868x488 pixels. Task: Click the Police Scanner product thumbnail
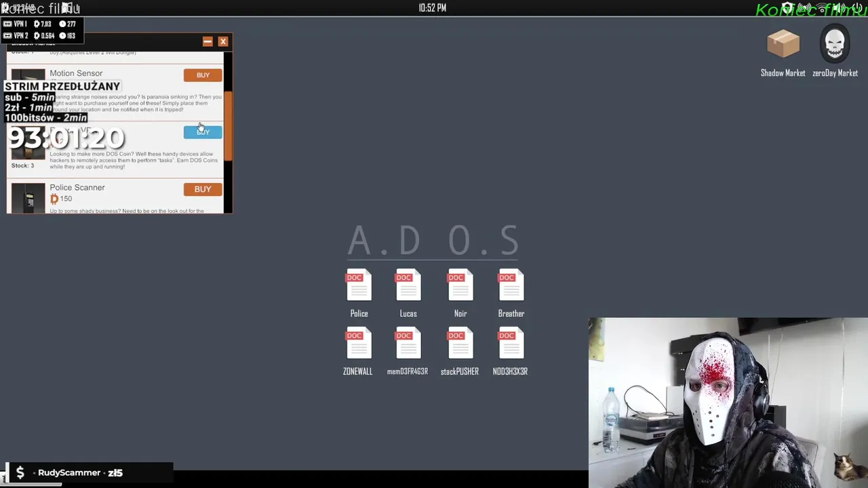(x=28, y=199)
